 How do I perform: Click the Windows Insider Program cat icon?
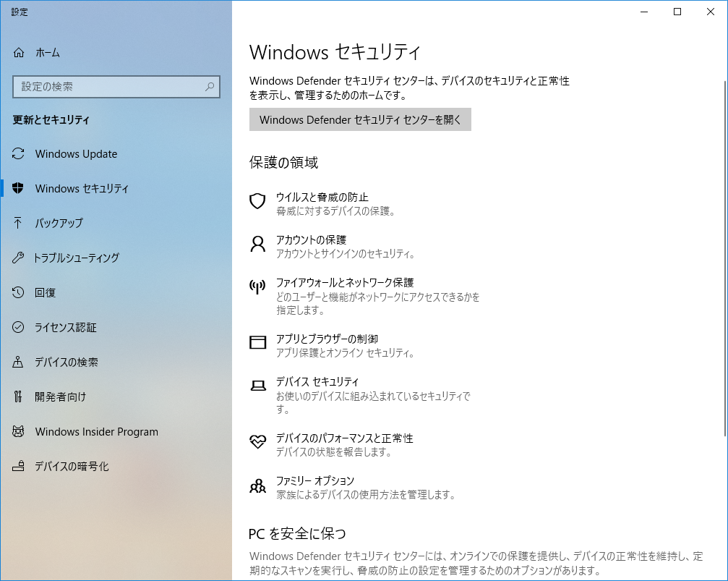pyautogui.click(x=18, y=431)
